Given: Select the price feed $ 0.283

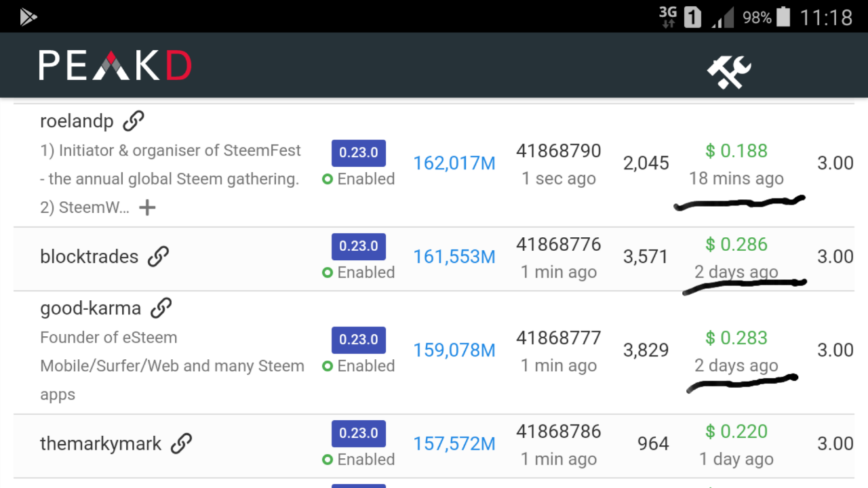Looking at the screenshot, I should [736, 338].
